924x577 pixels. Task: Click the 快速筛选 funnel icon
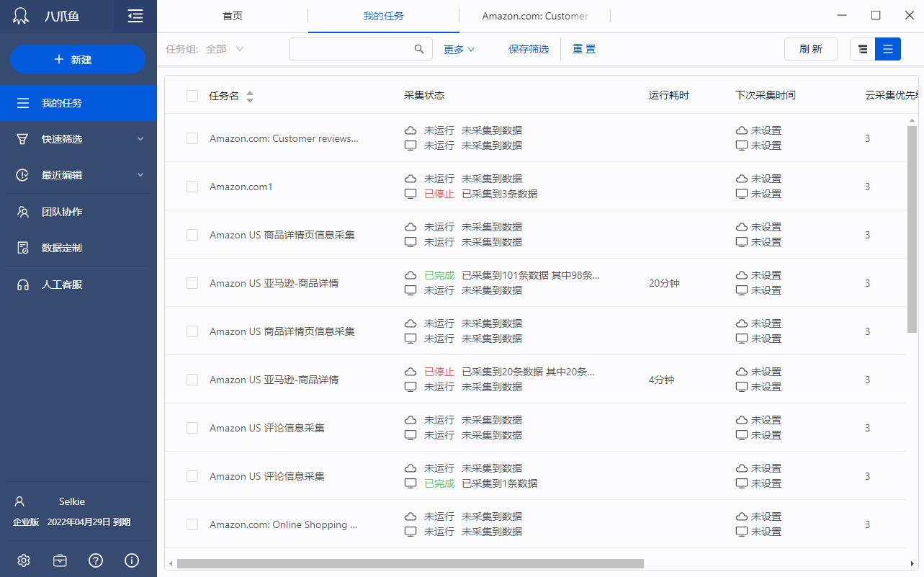click(23, 139)
